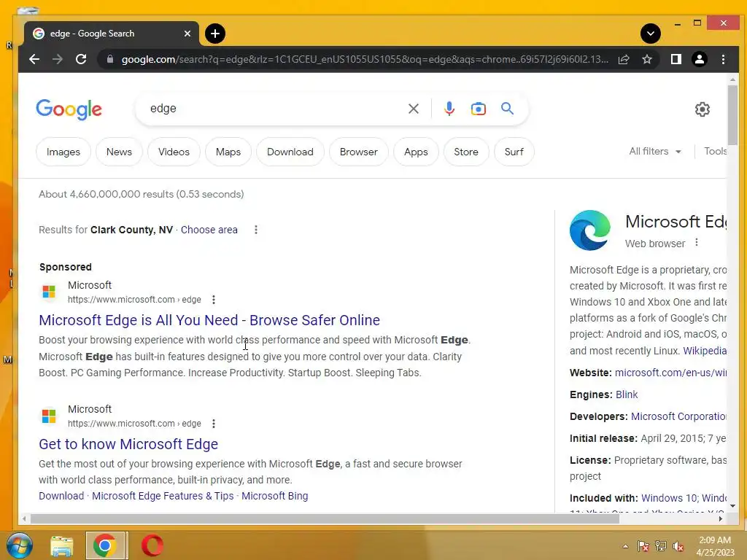The height and width of the screenshot is (560, 747).
Task: Click the Google logo
Action: [x=69, y=109]
